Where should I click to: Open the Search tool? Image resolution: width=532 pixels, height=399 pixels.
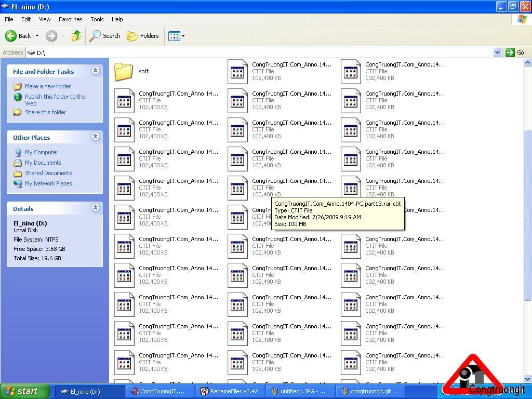pos(105,36)
